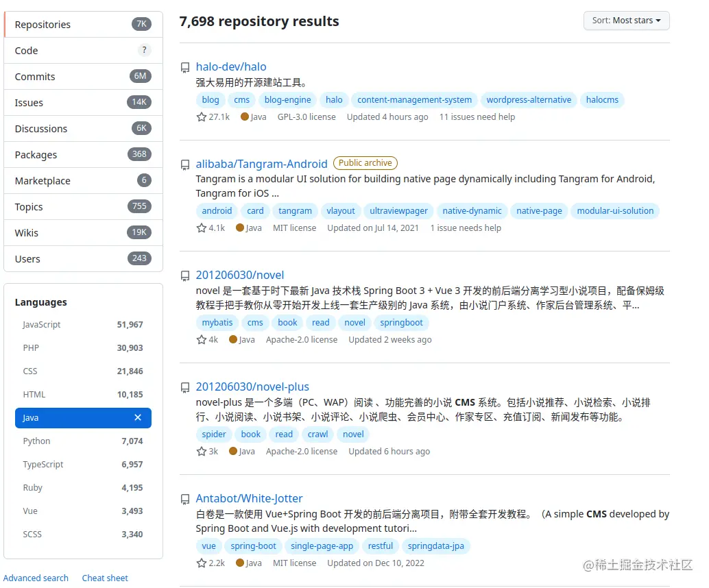Open Wikis results

point(83,233)
